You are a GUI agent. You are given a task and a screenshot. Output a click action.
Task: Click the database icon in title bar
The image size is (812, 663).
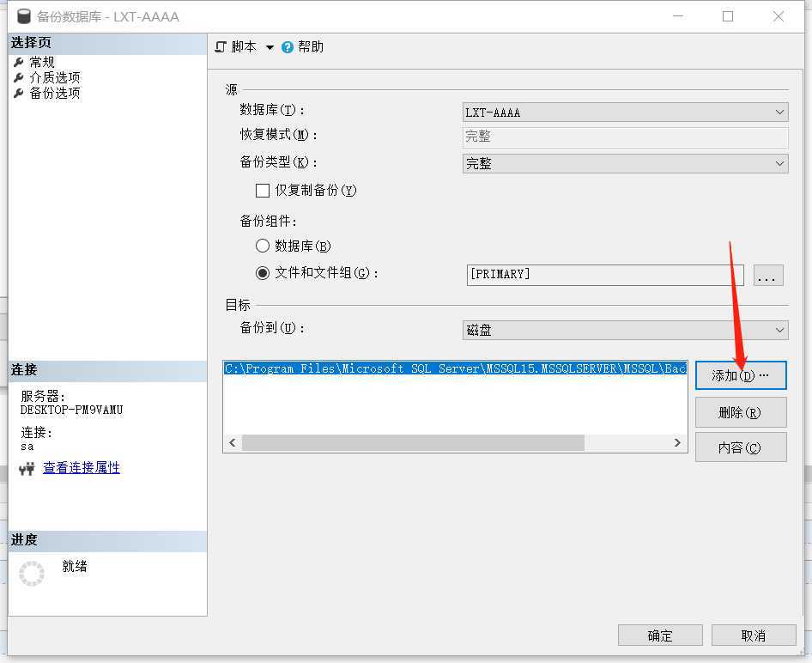tap(24, 16)
